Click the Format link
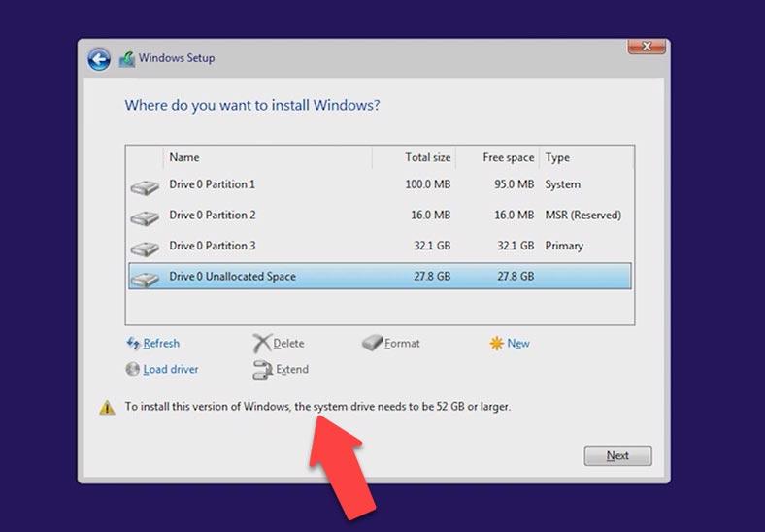Viewport: 765px width, 532px height. click(402, 343)
